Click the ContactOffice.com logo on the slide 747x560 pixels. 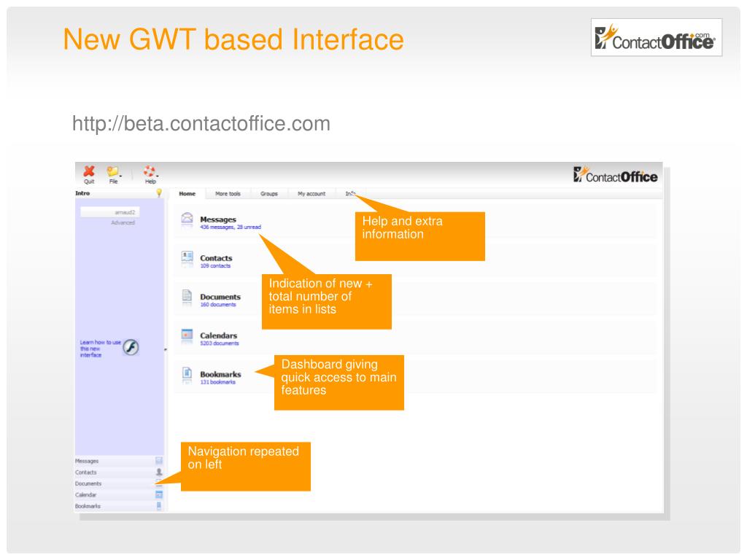656,38
